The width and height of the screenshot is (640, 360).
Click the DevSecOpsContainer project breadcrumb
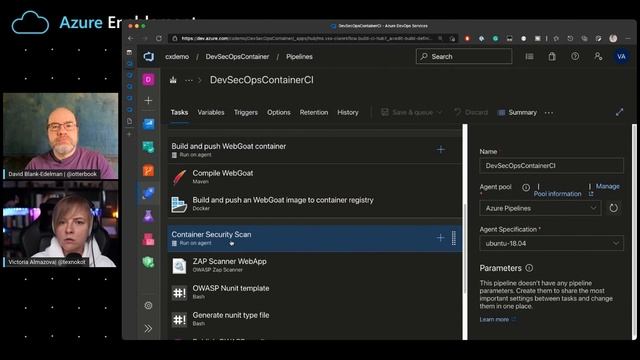tap(237, 57)
